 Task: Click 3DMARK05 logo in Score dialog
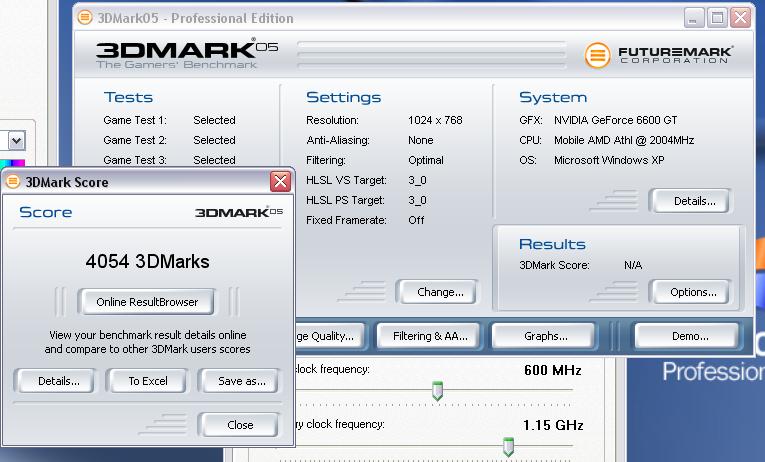tap(239, 212)
